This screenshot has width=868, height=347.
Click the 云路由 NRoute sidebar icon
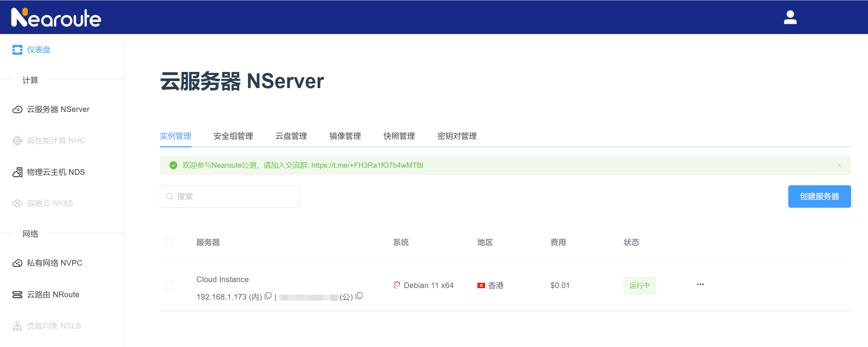(x=17, y=295)
